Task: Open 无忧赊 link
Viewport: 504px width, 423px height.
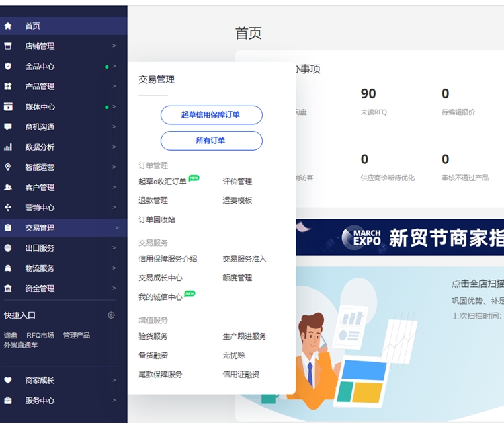Action: pyautogui.click(x=234, y=355)
